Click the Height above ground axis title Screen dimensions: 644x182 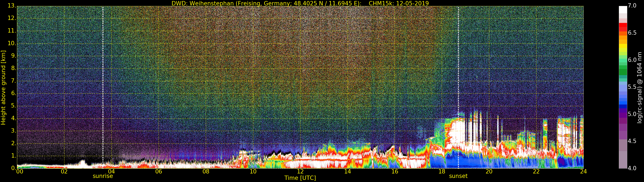click(x=3, y=88)
